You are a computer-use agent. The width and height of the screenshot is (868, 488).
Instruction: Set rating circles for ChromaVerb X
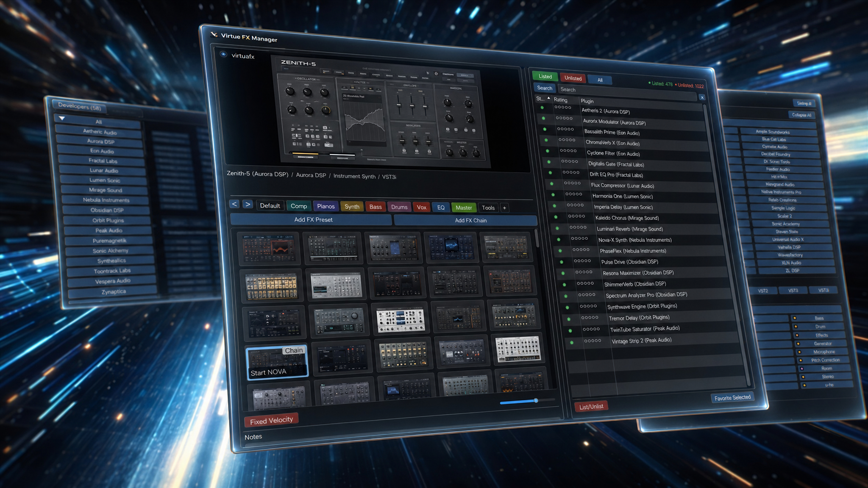(567, 140)
